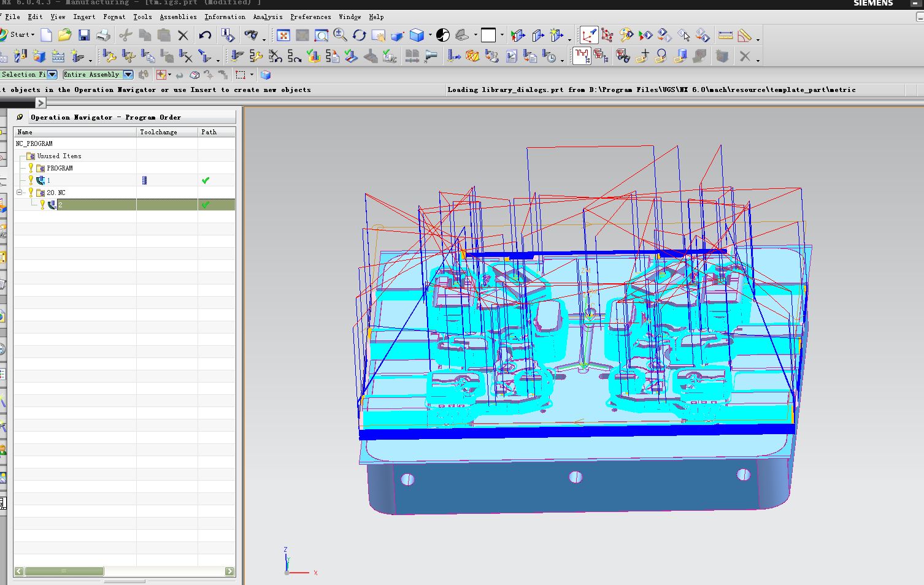Open the Information menu
The height and width of the screenshot is (585, 924).
(225, 17)
